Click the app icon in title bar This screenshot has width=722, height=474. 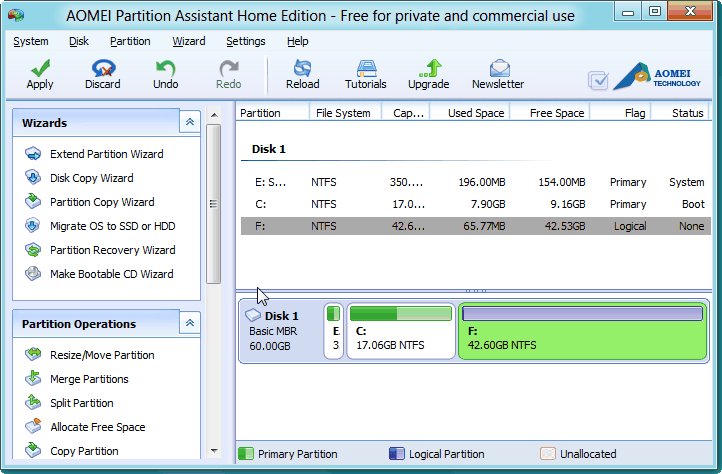[16, 15]
